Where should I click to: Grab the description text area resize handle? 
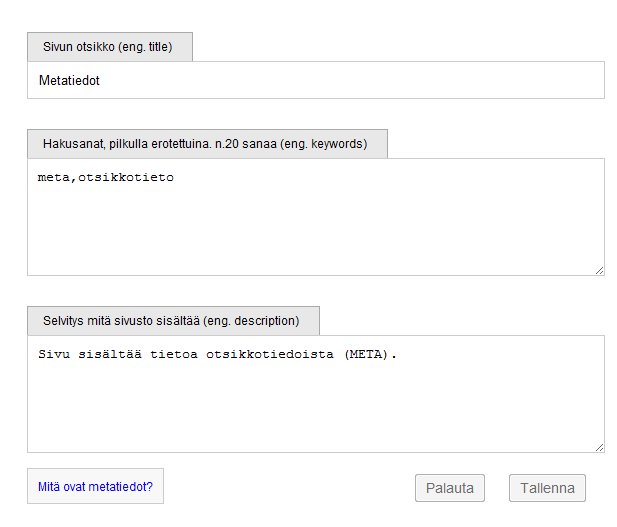pyautogui.click(x=599, y=447)
